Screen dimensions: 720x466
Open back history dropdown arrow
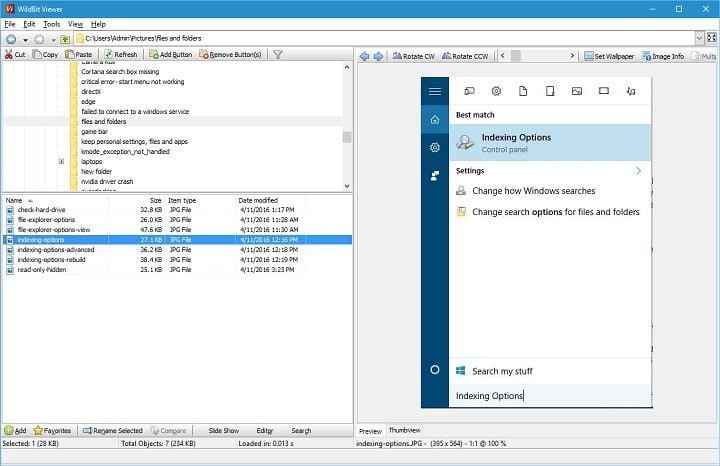[25, 40]
